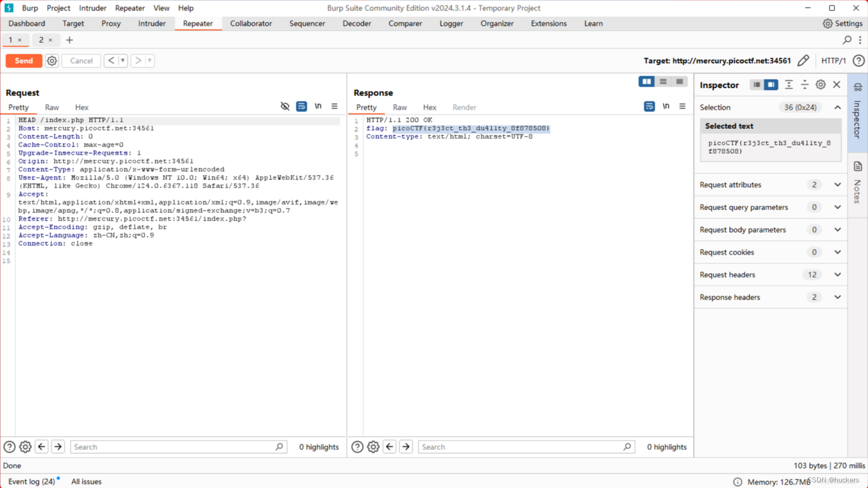Dock the Inspector to the right
This screenshot has width=868, height=488.
point(771,85)
